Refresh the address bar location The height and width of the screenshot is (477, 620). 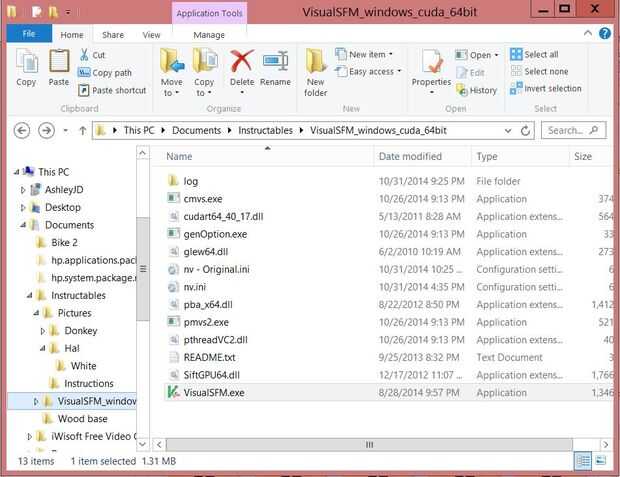coord(525,130)
